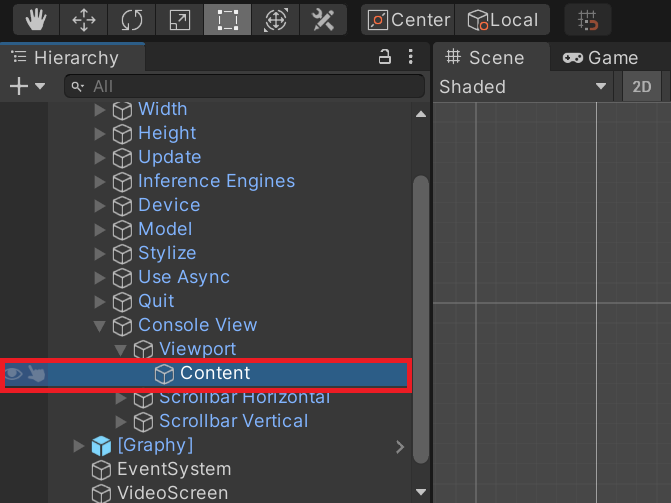Select the Hand tool
The height and width of the screenshot is (503, 671).
(35, 19)
